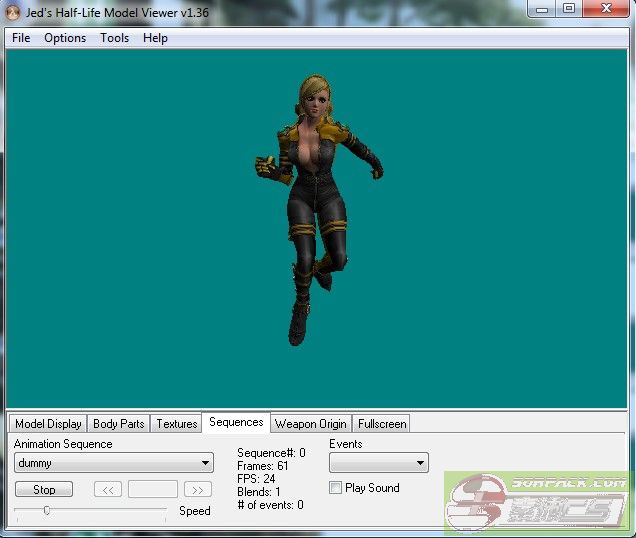This screenshot has height=538, width=636.
Task: Open the Fullscreen tab
Action: pyautogui.click(x=382, y=424)
